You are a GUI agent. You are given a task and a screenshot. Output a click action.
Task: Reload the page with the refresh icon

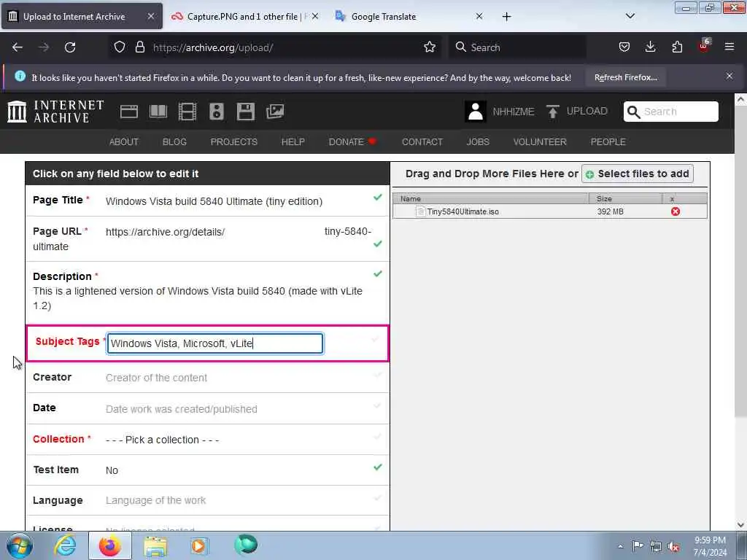(70, 47)
